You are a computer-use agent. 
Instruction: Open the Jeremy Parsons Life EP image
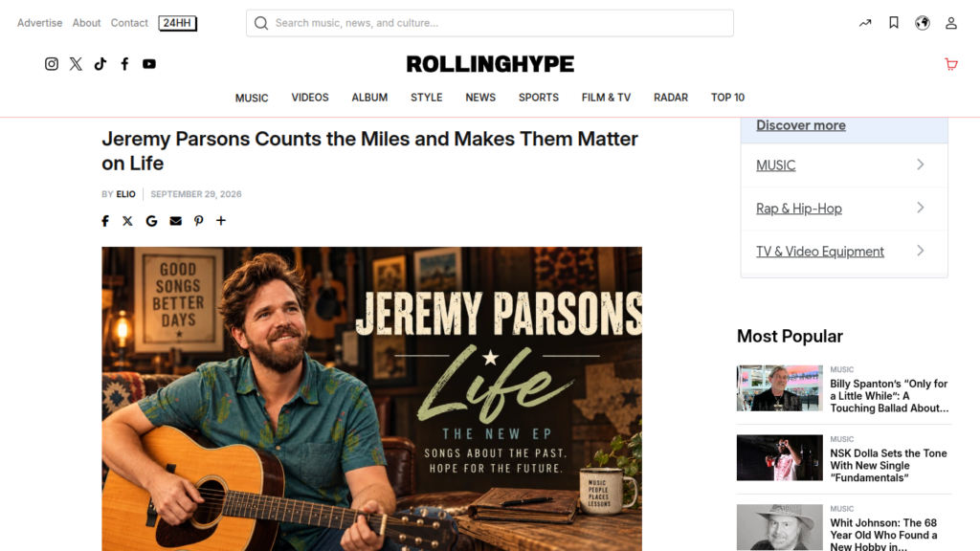372,399
